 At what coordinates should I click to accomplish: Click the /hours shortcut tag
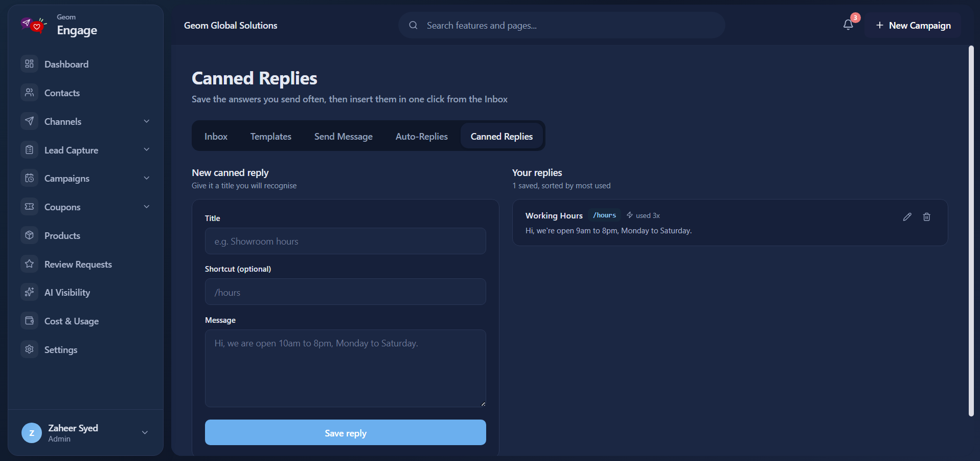604,215
